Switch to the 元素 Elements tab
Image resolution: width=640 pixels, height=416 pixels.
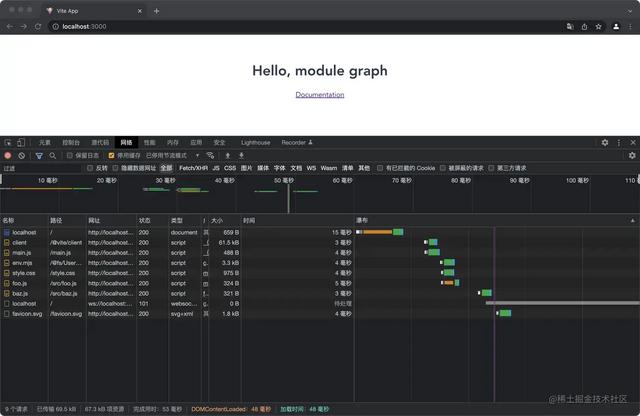pyautogui.click(x=45, y=142)
